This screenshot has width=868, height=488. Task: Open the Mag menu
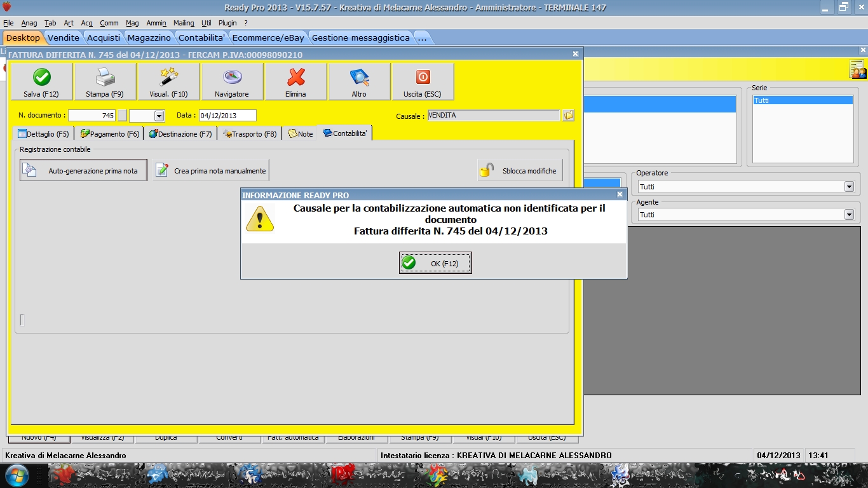tap(132, 23)
